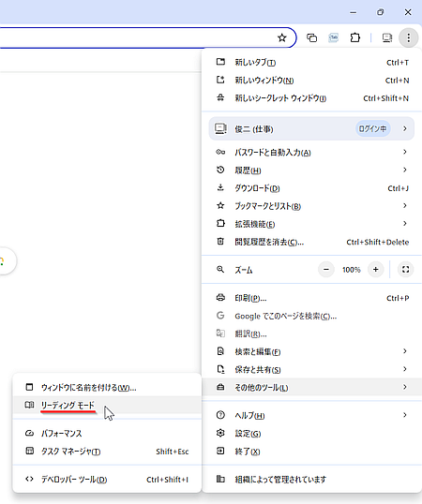Click the ログイン中 badge

372,129
